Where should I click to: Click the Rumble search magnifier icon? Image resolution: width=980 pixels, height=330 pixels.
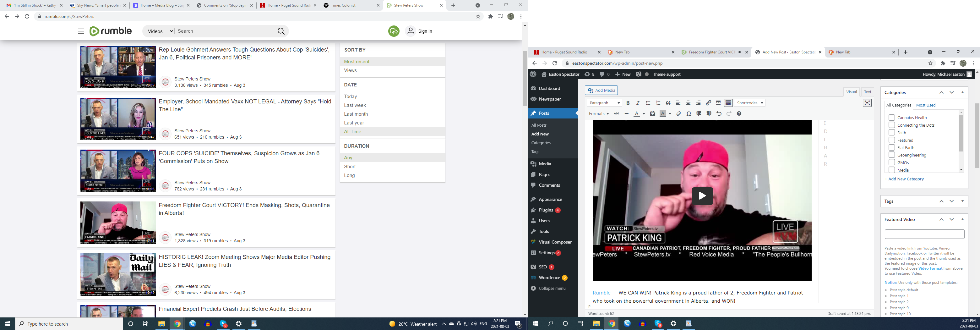click(281, 31)
